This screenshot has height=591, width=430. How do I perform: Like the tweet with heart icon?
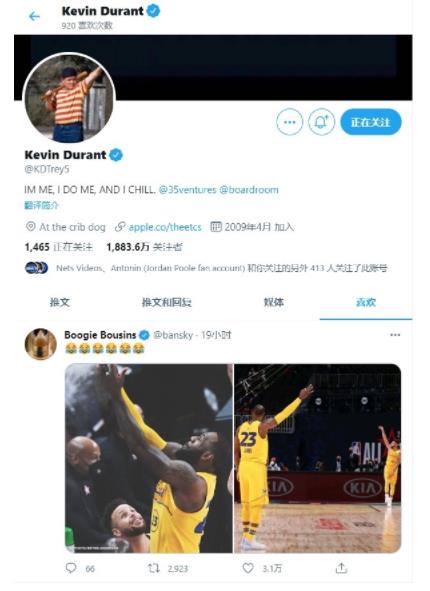tap(248, 568)
